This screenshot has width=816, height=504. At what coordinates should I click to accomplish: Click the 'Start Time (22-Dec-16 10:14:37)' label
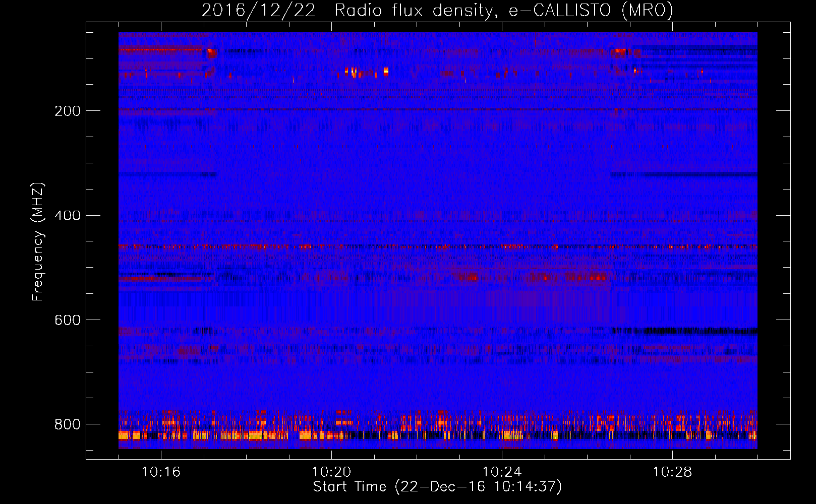point(437,487)
